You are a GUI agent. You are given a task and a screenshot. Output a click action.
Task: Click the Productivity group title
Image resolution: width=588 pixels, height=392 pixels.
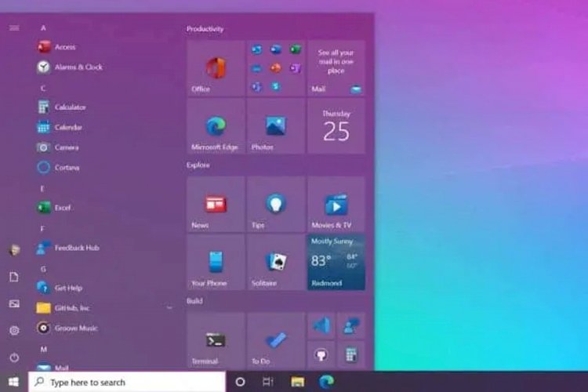click(x=205, y=29)
